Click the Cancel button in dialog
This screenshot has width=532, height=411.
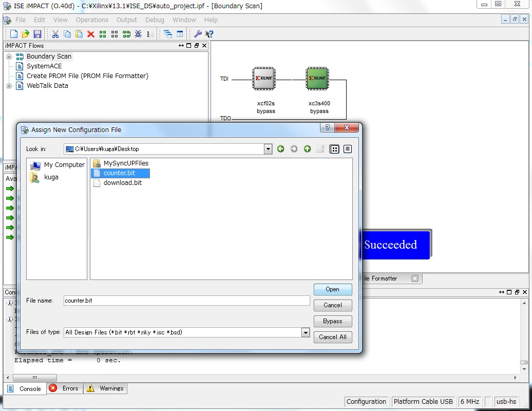coord(333,305)
